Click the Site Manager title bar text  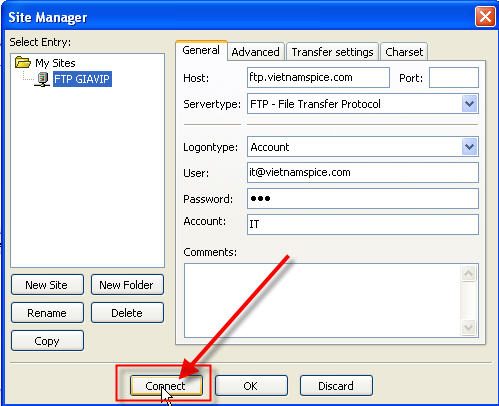coord(47,17)
